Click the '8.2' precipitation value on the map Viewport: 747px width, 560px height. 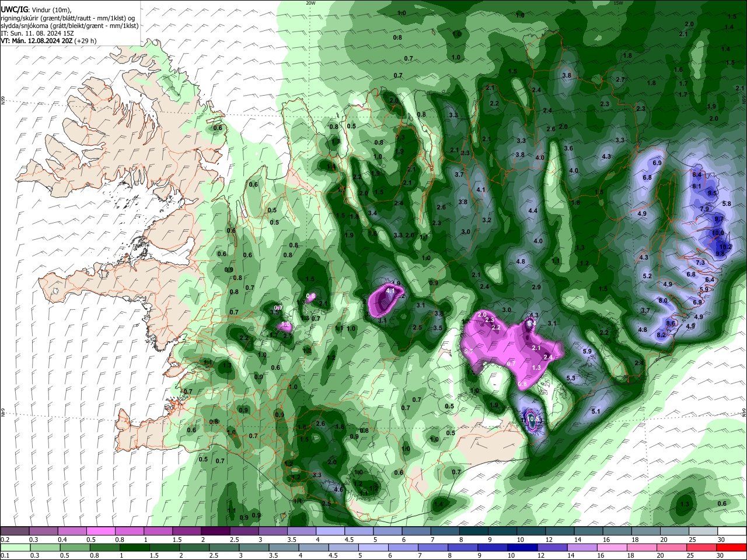point(661,335)
